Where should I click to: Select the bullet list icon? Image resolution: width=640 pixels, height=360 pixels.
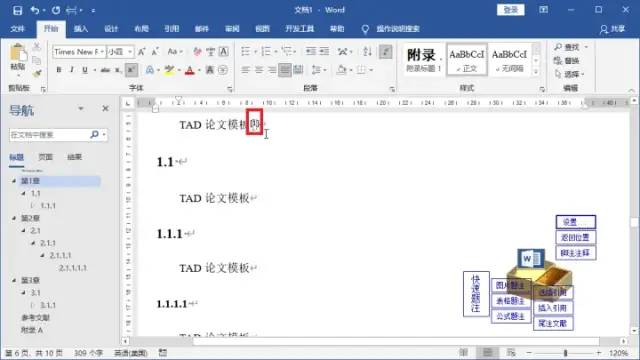click(x=245, y=51)
